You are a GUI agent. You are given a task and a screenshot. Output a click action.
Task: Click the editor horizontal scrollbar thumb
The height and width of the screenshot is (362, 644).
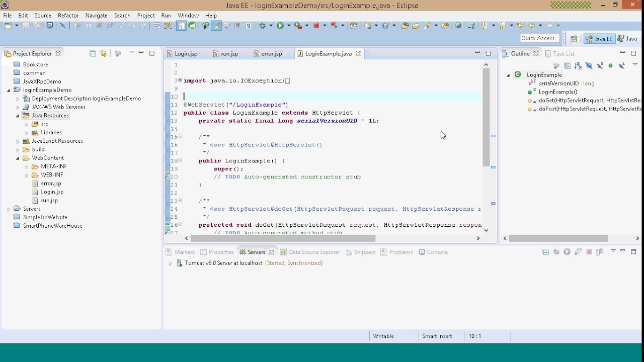(x=283, y=238)
